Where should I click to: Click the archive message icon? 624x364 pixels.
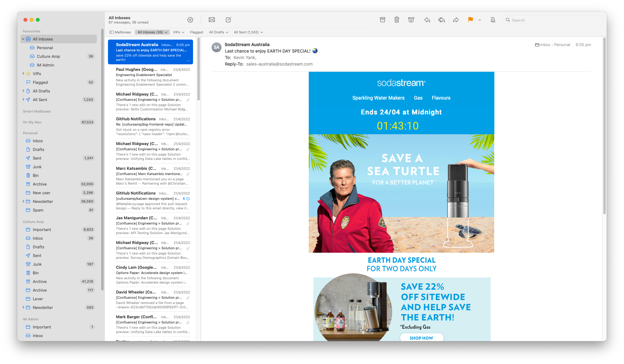click(x=382, y=19)
